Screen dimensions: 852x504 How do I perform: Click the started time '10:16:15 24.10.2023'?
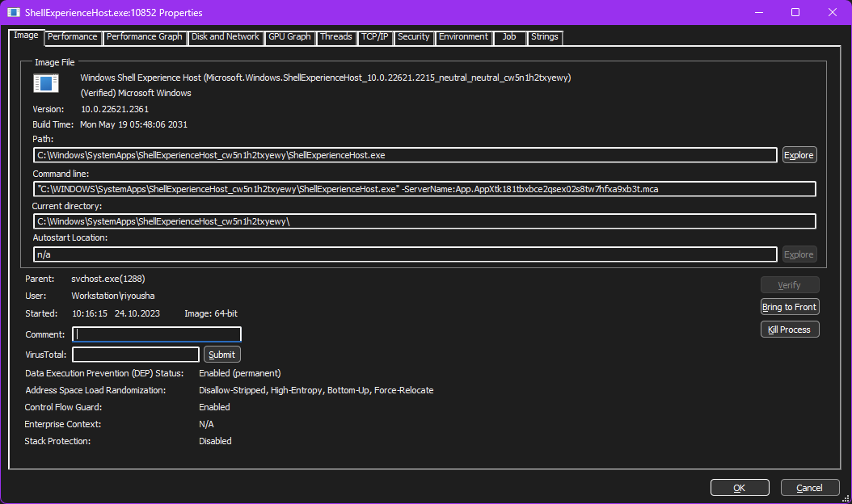point(116,313)
